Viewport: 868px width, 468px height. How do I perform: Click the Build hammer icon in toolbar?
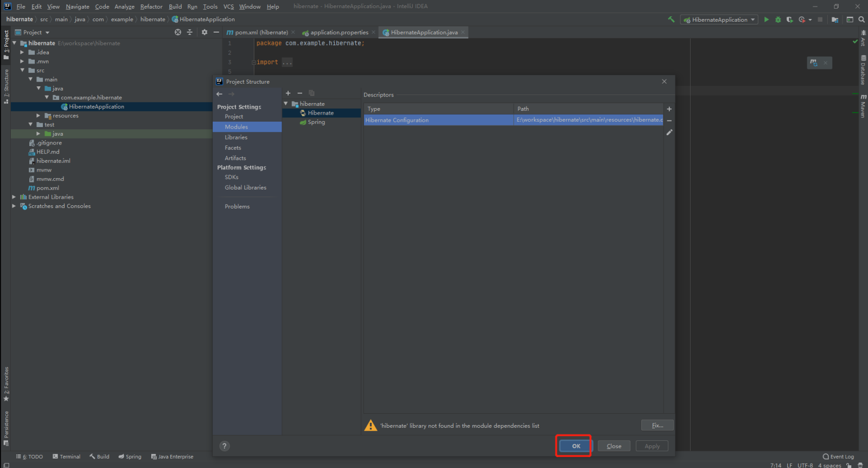tap(671, 20)
